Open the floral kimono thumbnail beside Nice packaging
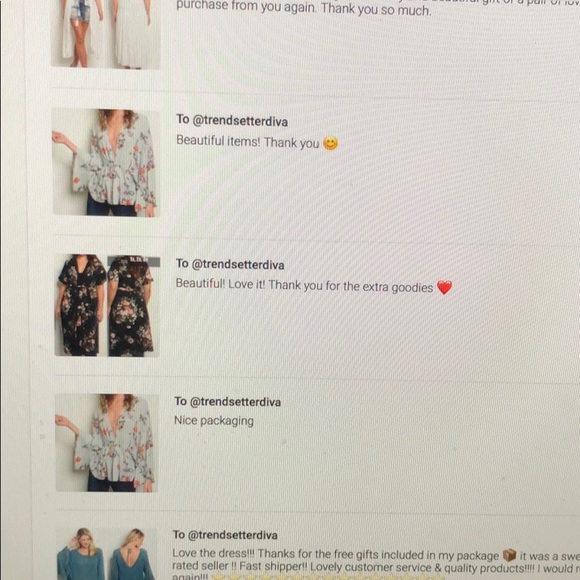This screenshot has width=580, height=580. (107, 442)
